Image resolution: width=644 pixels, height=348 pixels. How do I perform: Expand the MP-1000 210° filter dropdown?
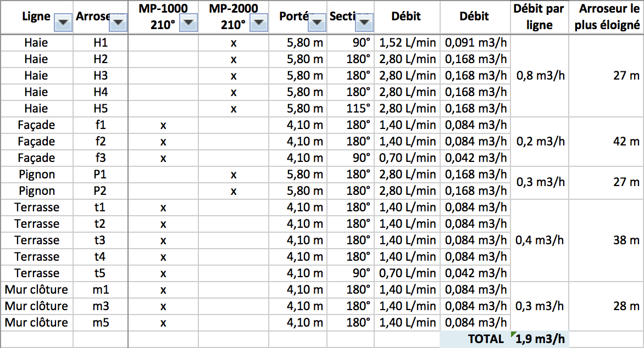coord(188,23)
